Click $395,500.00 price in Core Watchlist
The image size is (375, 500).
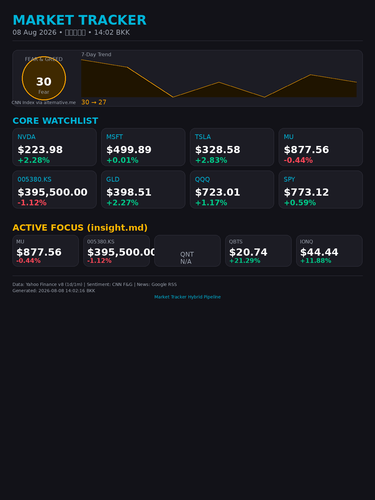tap(52, 192)
